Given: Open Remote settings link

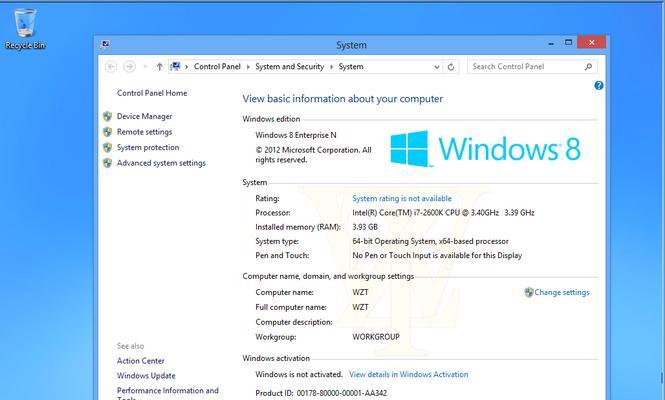Looking at the screenshot, I should pyautogui.click(x=145, y=132).
